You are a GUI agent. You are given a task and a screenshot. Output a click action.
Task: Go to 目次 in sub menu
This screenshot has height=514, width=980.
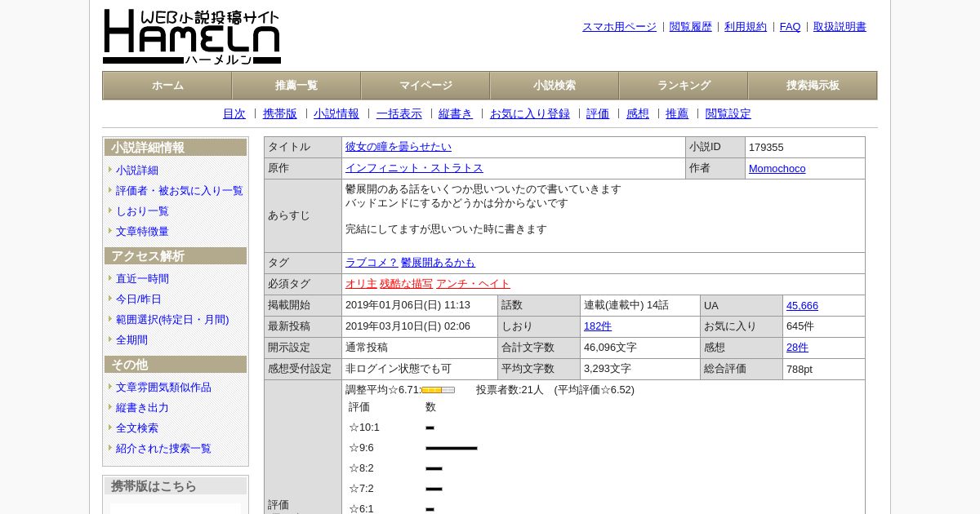234,114
